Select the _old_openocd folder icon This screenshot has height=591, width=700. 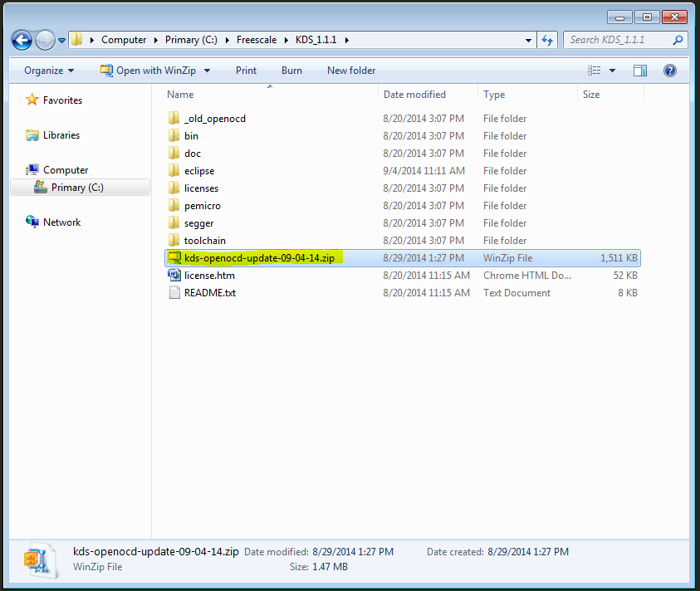pos(174,119)
